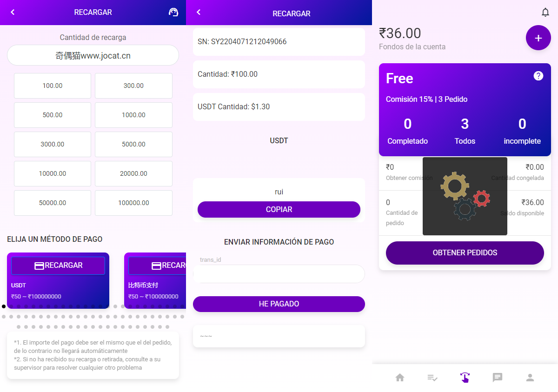
Task: Click the help question mark on Free card
Action: (x=538, y=76)
